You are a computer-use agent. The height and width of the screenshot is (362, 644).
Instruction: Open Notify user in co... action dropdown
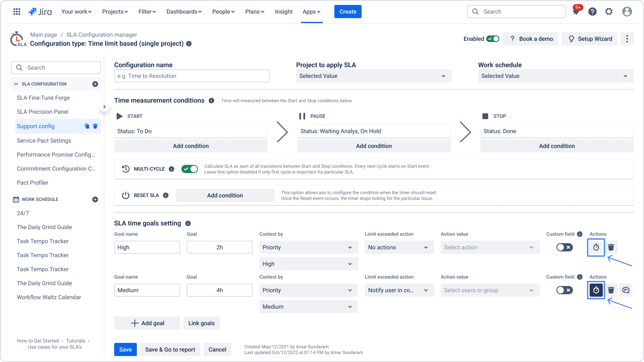(x=399, y=290)
